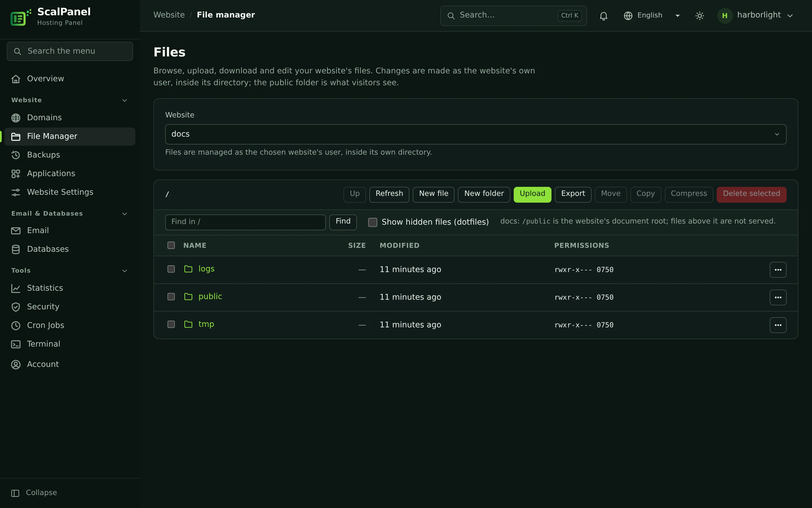Click the Domains globe icon
The image size is (812, 508).
16,118
